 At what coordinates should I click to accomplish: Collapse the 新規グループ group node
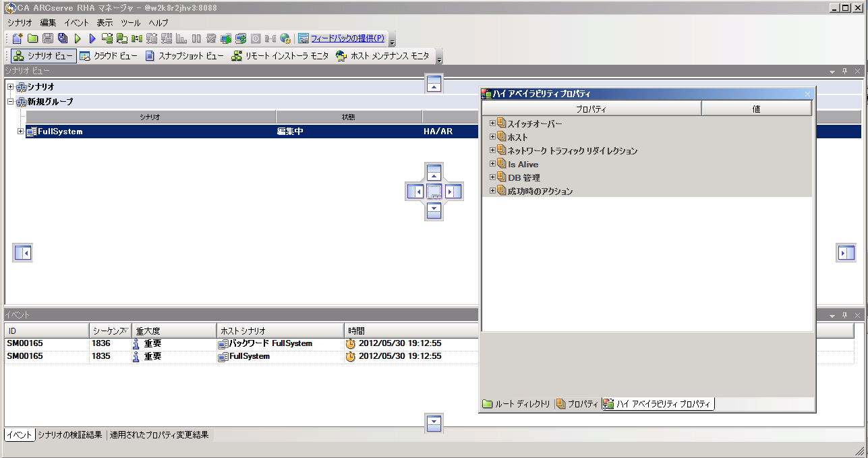pos(10,102)
